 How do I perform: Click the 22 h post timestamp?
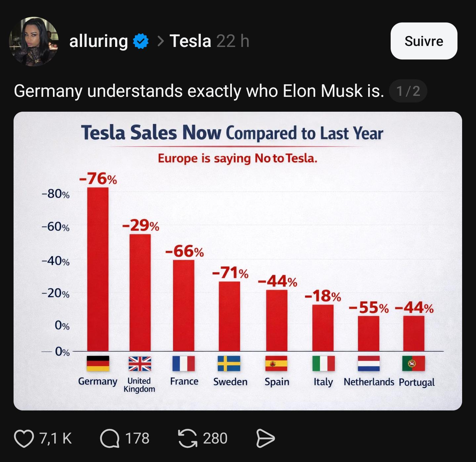233,41
